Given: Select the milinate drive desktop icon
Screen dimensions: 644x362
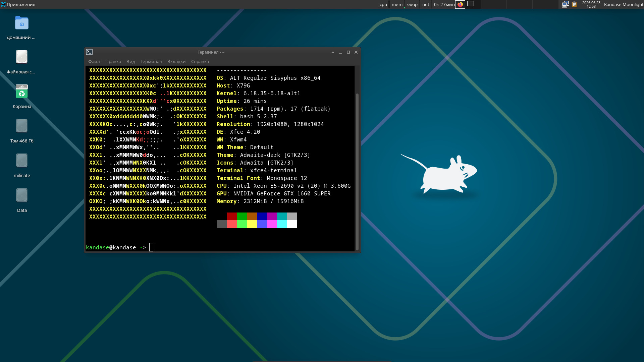Looking at the screenshot, I should (x=21, y=166).
